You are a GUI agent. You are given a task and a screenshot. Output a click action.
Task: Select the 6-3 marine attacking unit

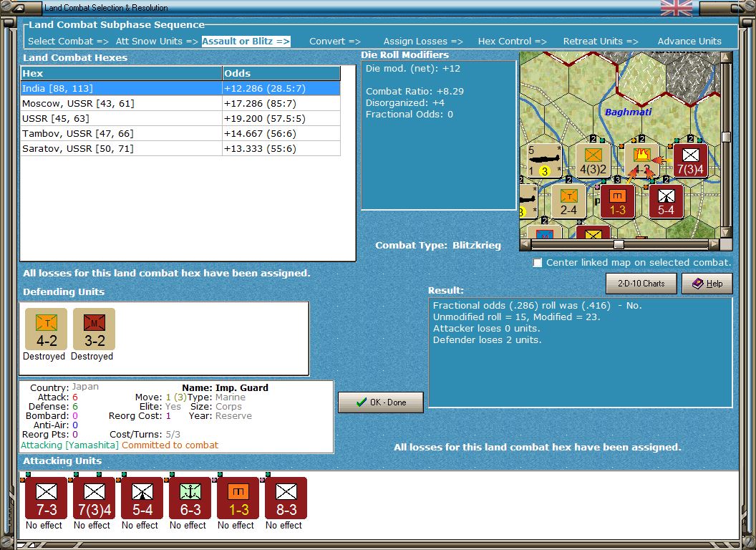(x=190, y=498)
